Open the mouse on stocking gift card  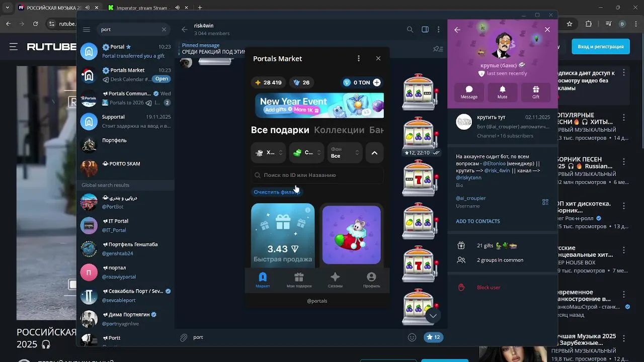click(351, 235)
